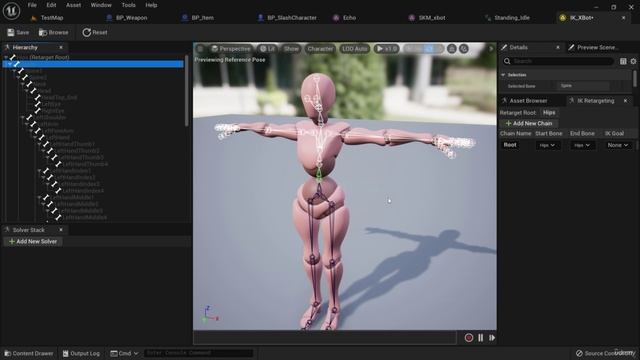Open the Help menu
Screen dimensions: 640x360
pyautogui.click(x=151, y=5)
